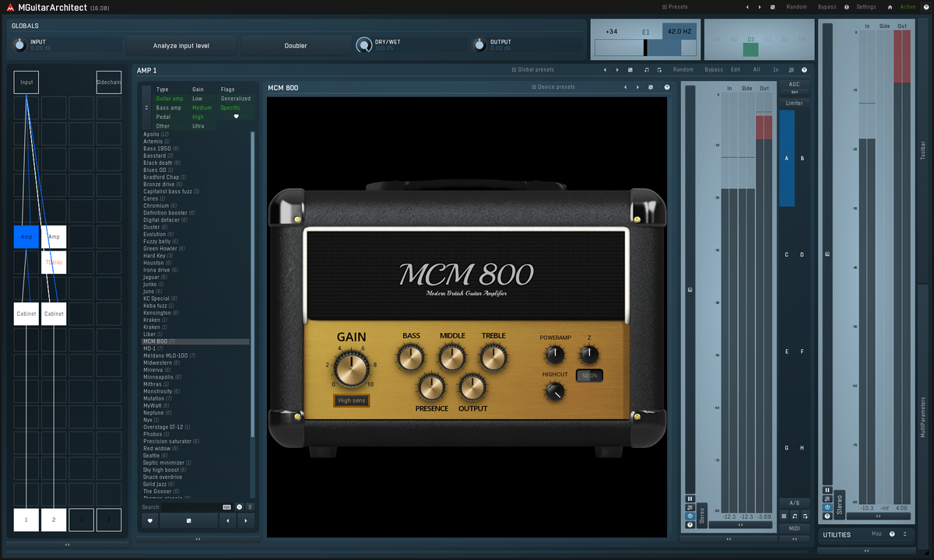
Task: Adjust the large GAIN knob
Action: point(351,368)
